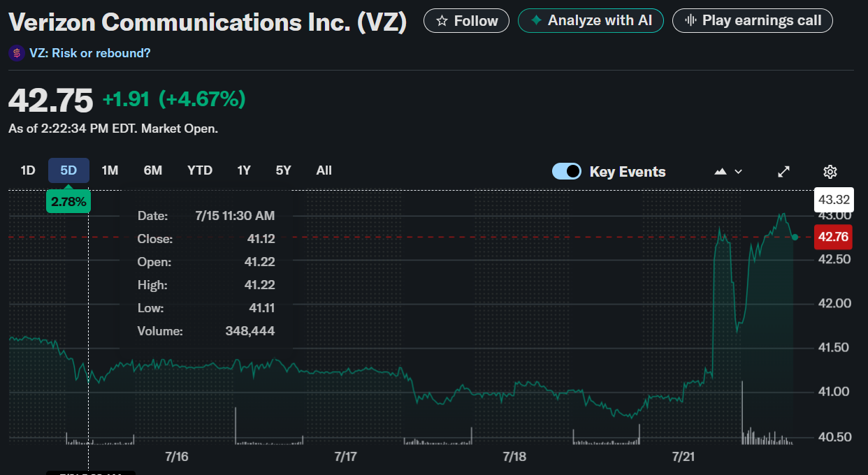Click the 42.75 stock price
868x475 pixels.
51,101
